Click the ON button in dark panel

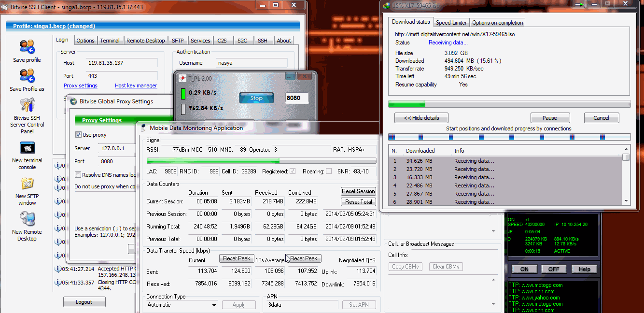pos(524,269)
